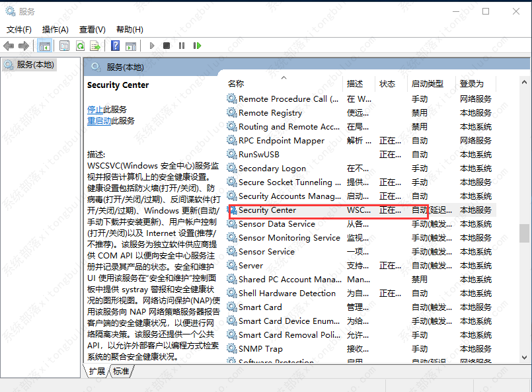Click the restart service toolbar icon
Image resolution: width=532 pixels, height=392 pixels.
pos(196,45)
